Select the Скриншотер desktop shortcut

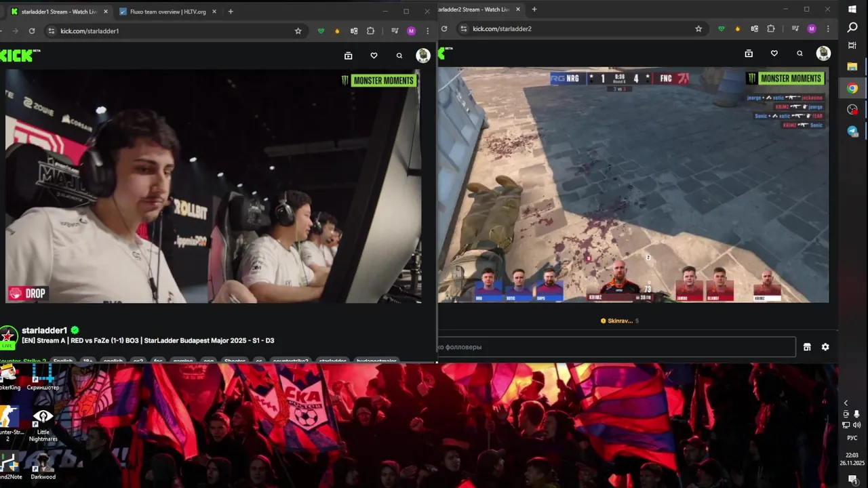click(43, 377)
